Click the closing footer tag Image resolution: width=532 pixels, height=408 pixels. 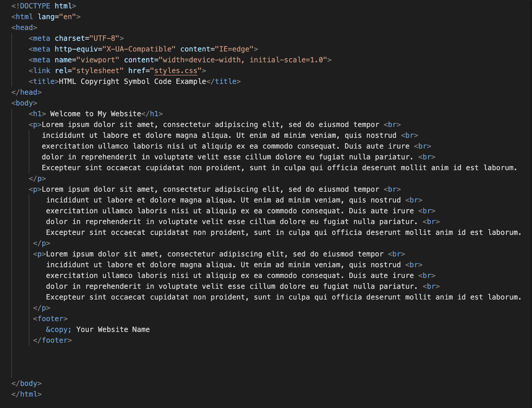point(53,340)
